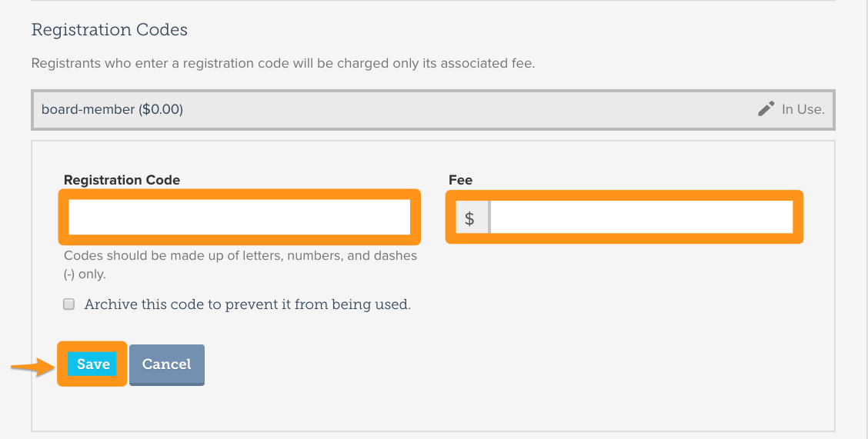
Task: Focus the Fee amount input field
Action: [x=642, y=218]
